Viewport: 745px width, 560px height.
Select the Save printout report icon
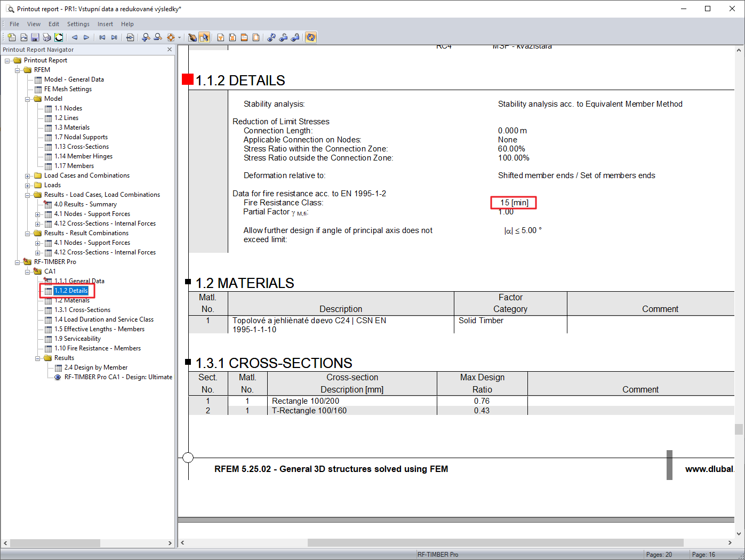coord(34,37)
